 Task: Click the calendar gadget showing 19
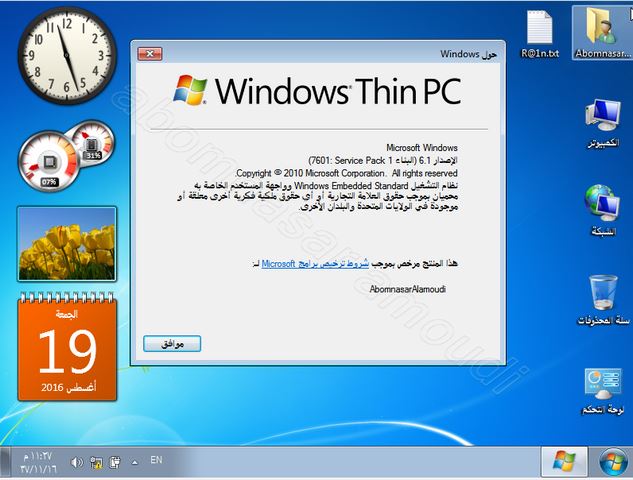tap(67, 347)
